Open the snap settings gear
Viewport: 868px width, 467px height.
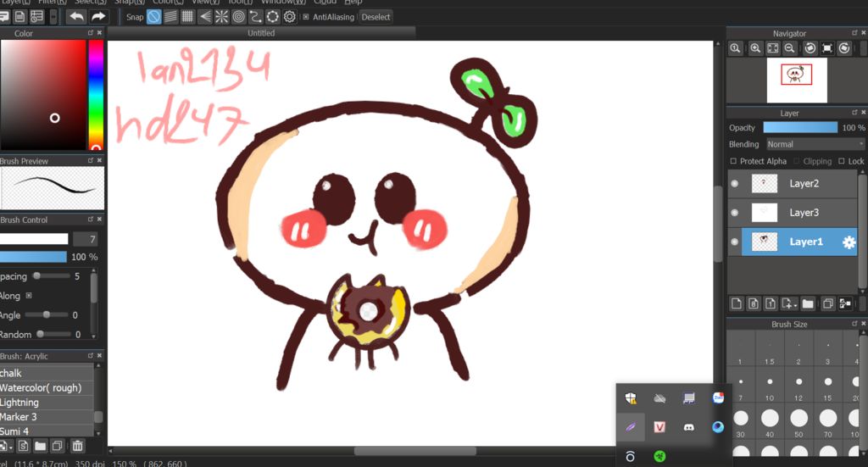(x=290, y=17)
